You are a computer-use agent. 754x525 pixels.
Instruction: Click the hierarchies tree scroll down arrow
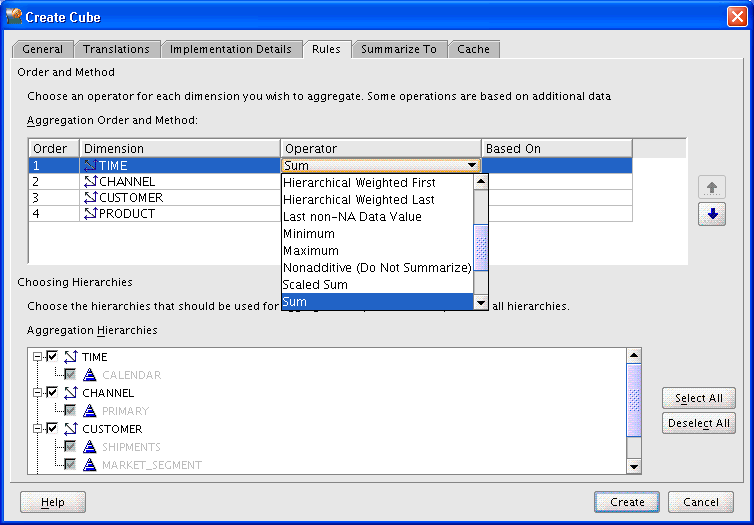(634, 466)
